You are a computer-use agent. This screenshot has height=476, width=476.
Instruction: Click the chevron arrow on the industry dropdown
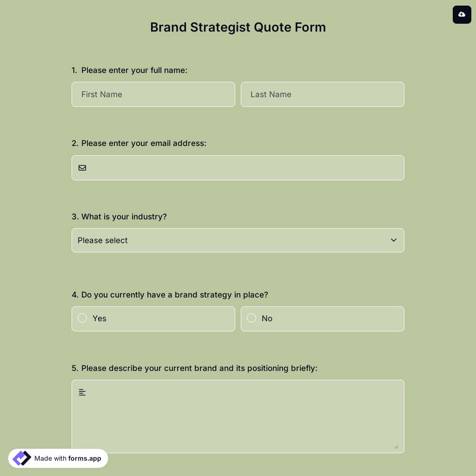tap(394, 240)
